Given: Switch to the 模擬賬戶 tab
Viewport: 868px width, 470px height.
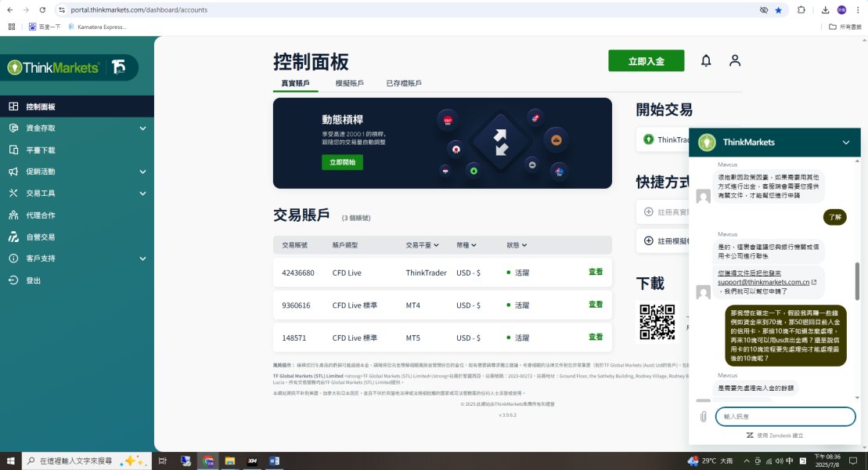Looking at the screenshot, I should click(x=349, y=83).
